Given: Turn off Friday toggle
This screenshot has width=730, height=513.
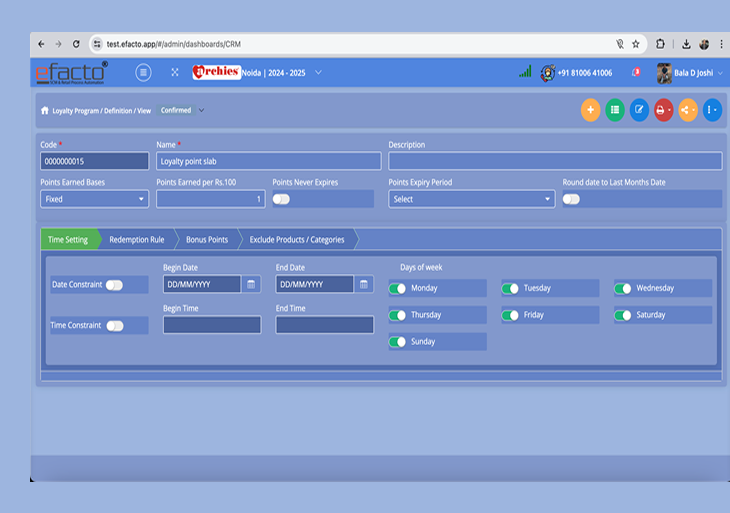Looking at the screenshot, I should tap(510, 316).
